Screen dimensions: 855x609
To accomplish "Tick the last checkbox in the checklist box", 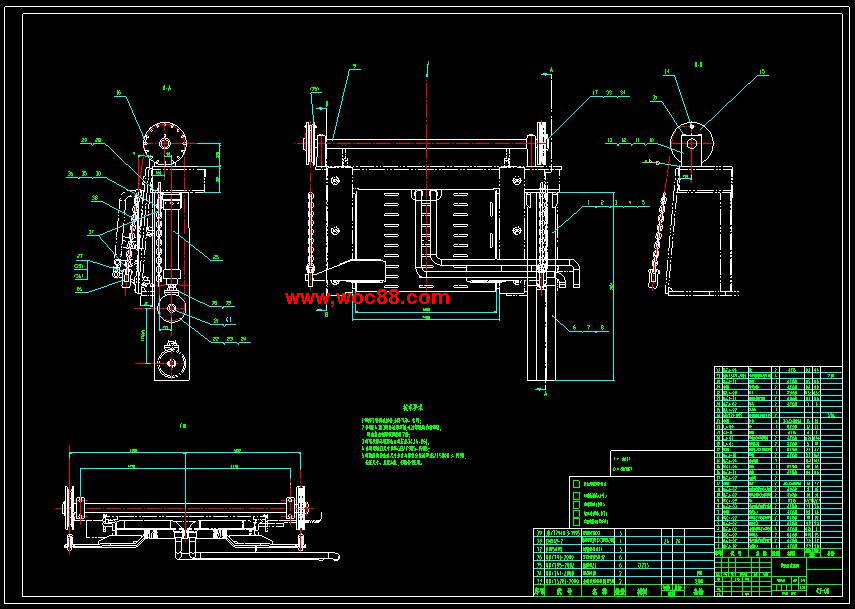I will (x=576, y=522).
